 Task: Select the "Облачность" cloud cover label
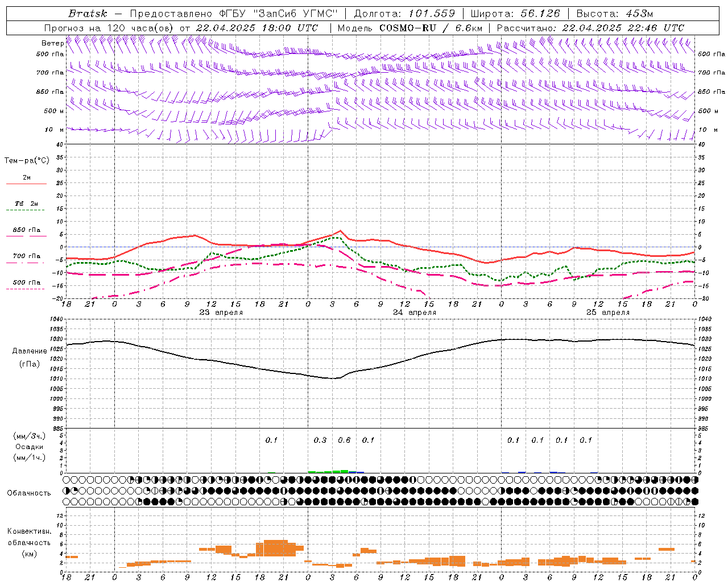click(x=29, y=493)
